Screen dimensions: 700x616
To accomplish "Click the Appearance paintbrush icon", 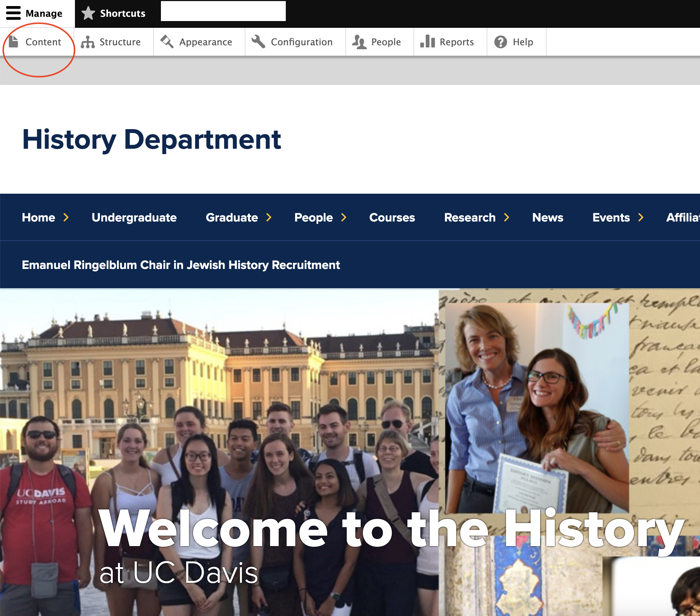I will pyautogui.click(x=167, y=42).
